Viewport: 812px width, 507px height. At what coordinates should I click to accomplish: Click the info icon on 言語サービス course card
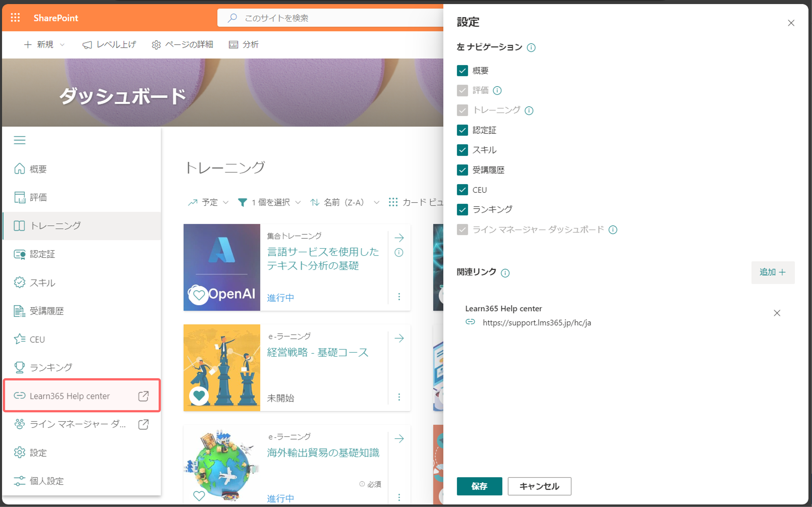tap(399, 253)
